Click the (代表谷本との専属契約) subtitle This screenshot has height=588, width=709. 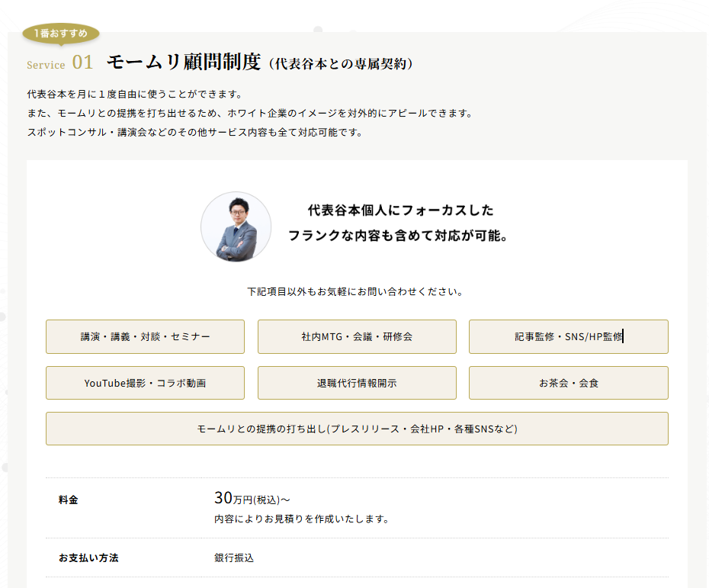341,64
